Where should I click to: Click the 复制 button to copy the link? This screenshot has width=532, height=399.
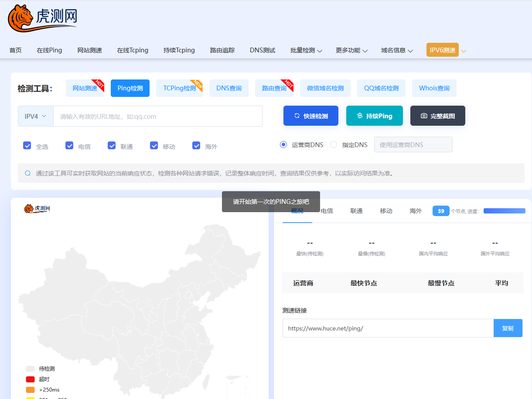(508, 328)
